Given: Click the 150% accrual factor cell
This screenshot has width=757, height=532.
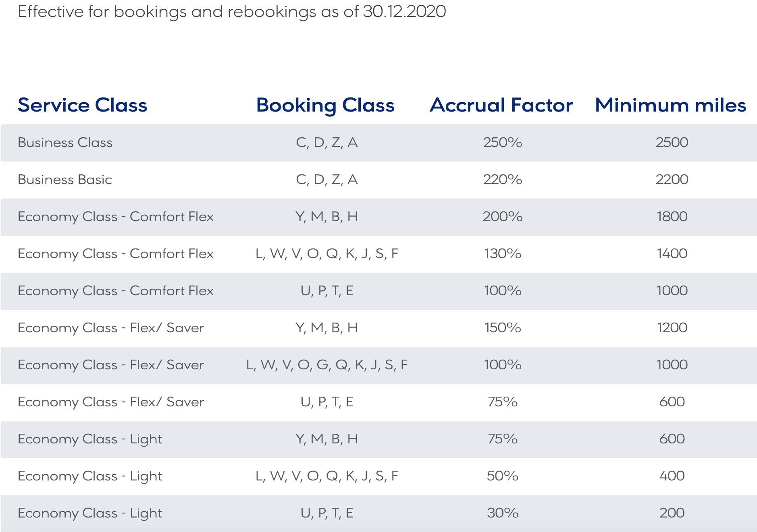Looking at the screenshot, I should click(503, 328).
